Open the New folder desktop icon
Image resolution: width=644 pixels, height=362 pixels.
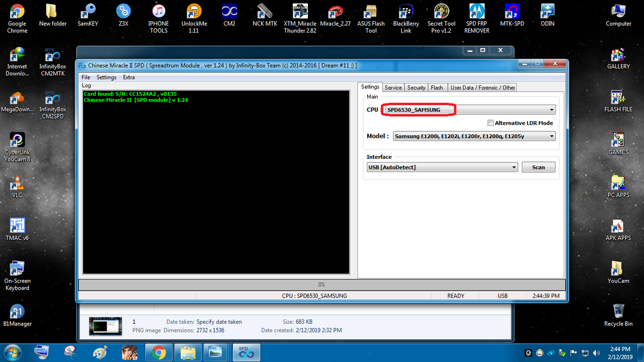52,15
